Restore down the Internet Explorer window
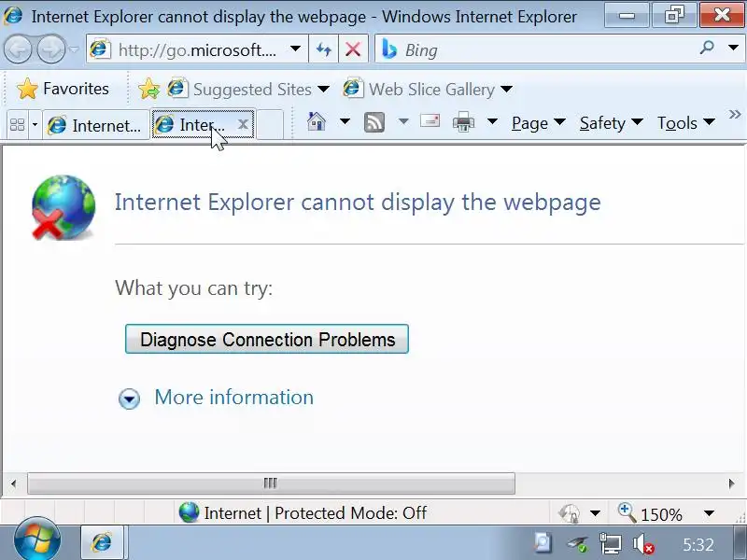 tap(674, 15)
